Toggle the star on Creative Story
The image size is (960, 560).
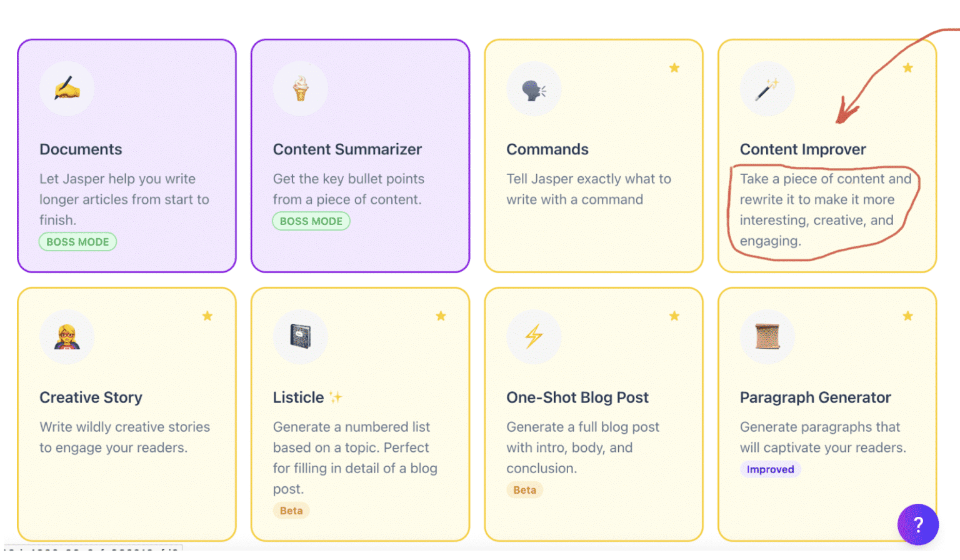tap(207, 316)
